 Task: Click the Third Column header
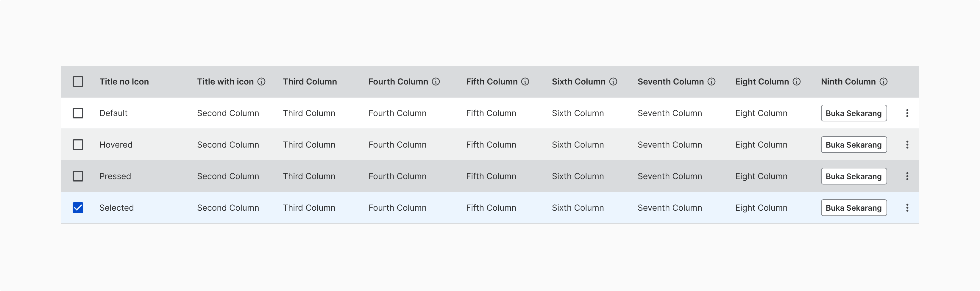310,82
